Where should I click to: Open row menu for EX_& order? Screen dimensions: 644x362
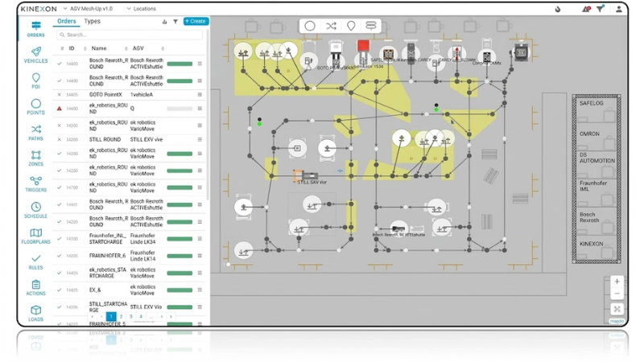coord(200,290)
